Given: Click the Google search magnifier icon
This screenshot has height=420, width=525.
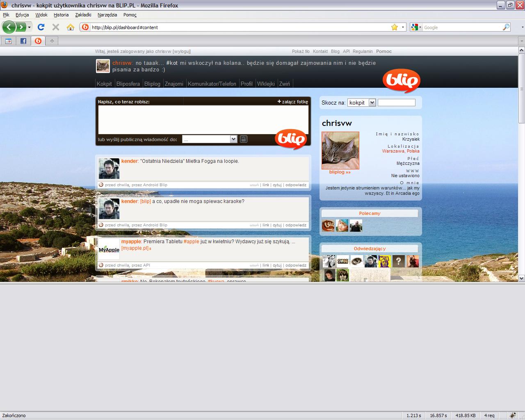Looking at the screenshot, I should (x=506, y=27).
